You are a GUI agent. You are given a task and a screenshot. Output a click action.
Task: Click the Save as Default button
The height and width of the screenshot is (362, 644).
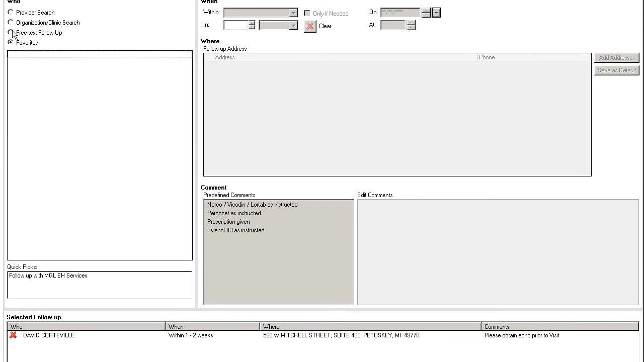coord(616,70)
